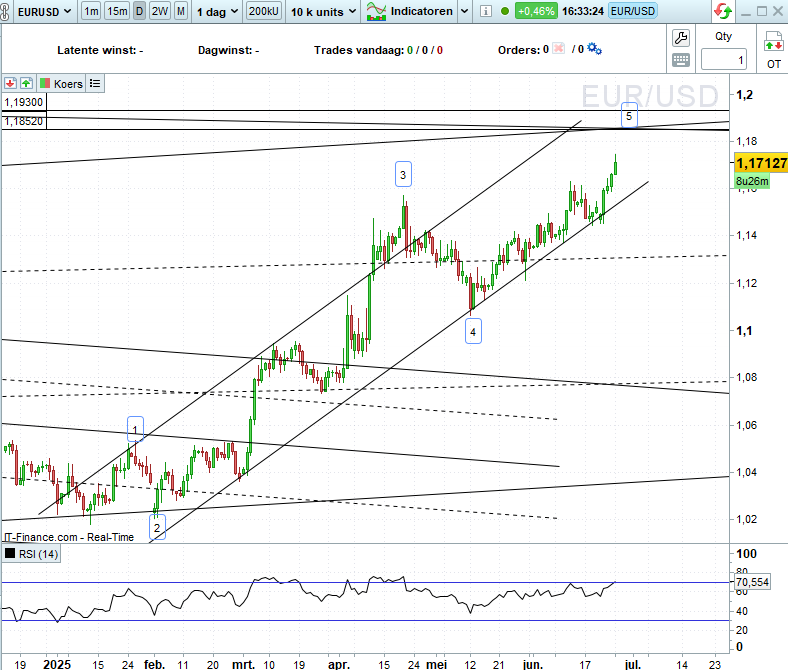Open the EURUSD instrument dropdown

(44, 11)
